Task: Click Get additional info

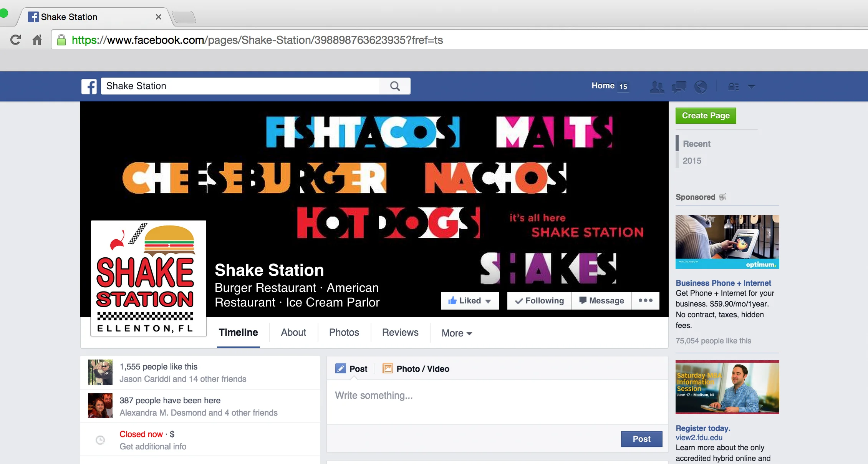Action: [153, 447]
